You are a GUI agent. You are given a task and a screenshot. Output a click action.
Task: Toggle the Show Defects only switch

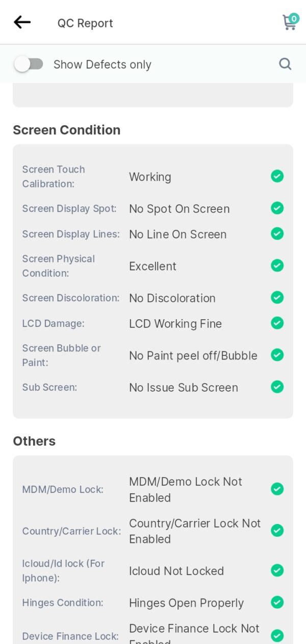pyautogui.click(x=29, y=64)
